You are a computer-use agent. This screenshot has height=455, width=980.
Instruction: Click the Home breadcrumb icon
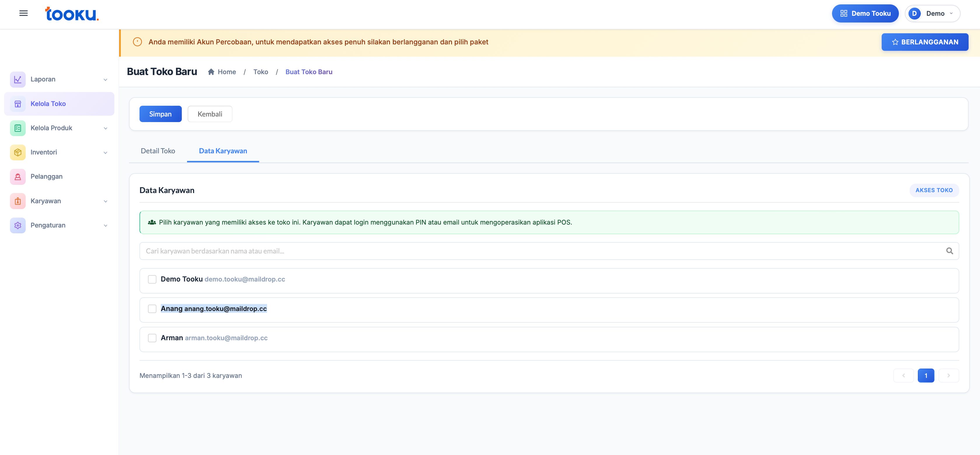(x=211, y=72)
